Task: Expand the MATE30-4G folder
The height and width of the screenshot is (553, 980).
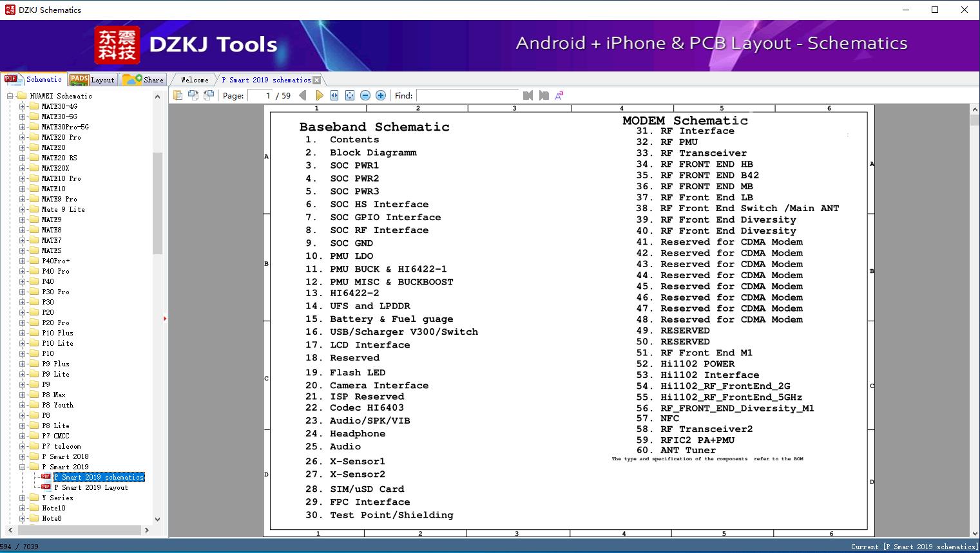Action: coord(23,106)
